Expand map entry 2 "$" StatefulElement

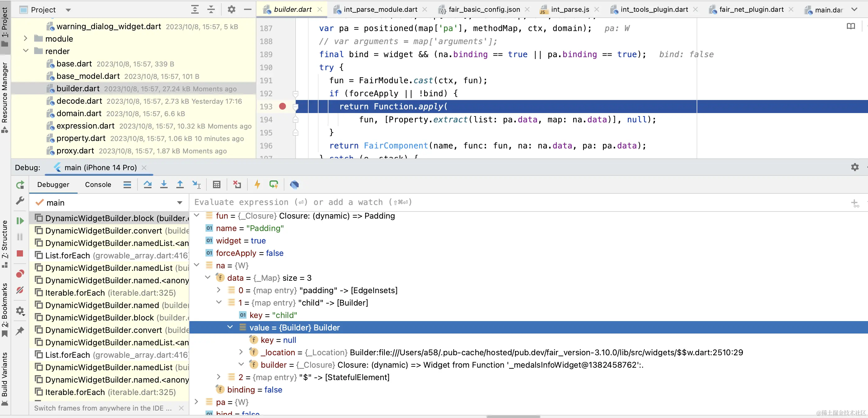point(219,377)
